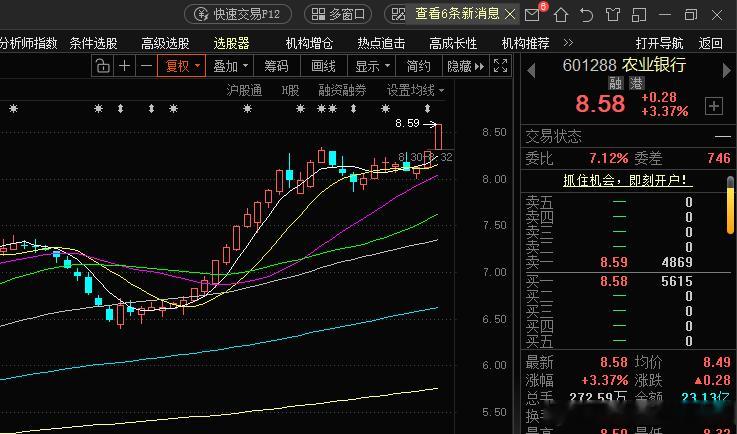This screenshot has height=434, width=737.
Task: Click 委差 value 746
Action: (x=719, y=158)
